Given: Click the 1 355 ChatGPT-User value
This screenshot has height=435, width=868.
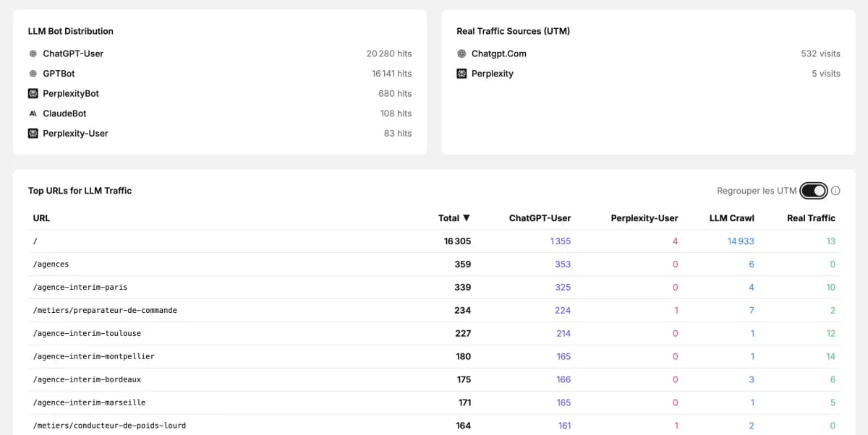Looking at the screenshot, I should point(561,241).
